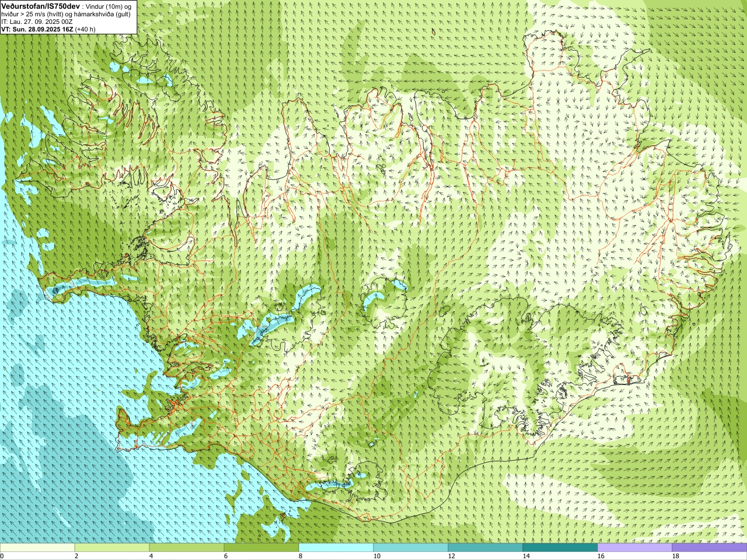The width and height of the screenshot is (747, 560).
Task: Click the light green 2–4 m/s legend swatch
Action: 112,548
